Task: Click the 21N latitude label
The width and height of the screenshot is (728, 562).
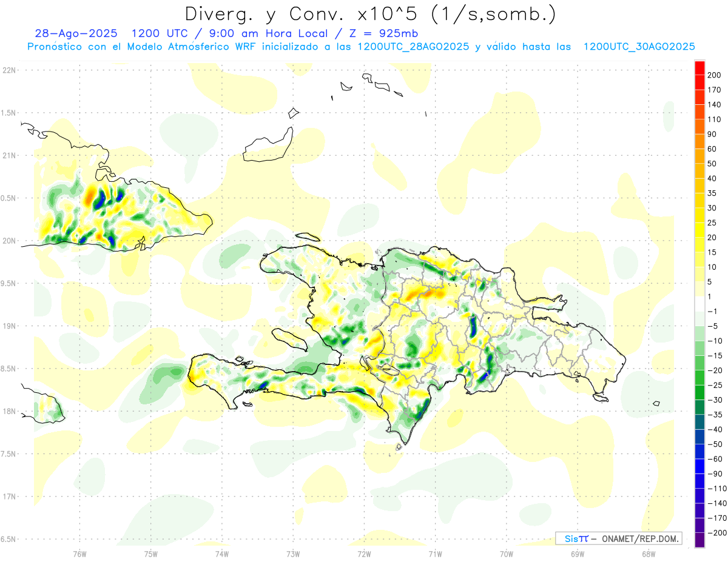Action: point(9,155)
